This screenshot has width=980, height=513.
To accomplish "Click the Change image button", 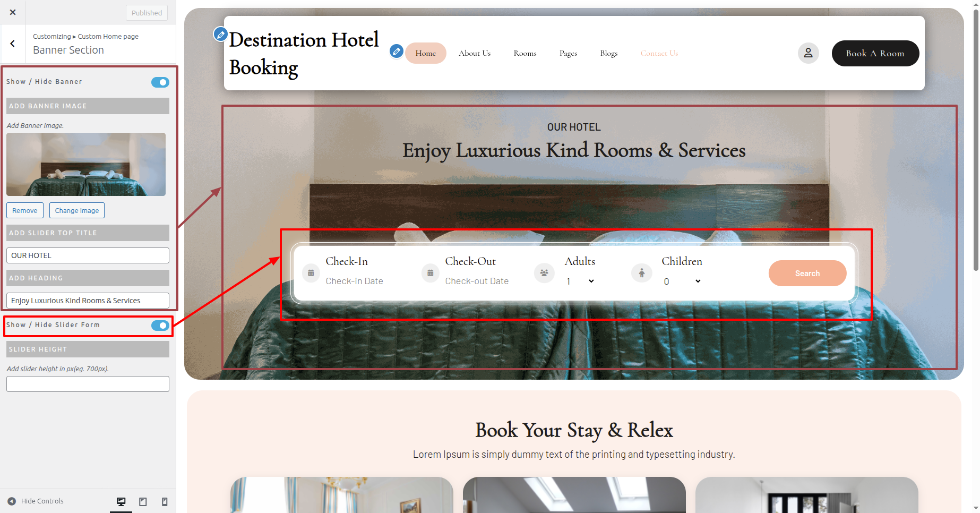I will coord(77,210).
